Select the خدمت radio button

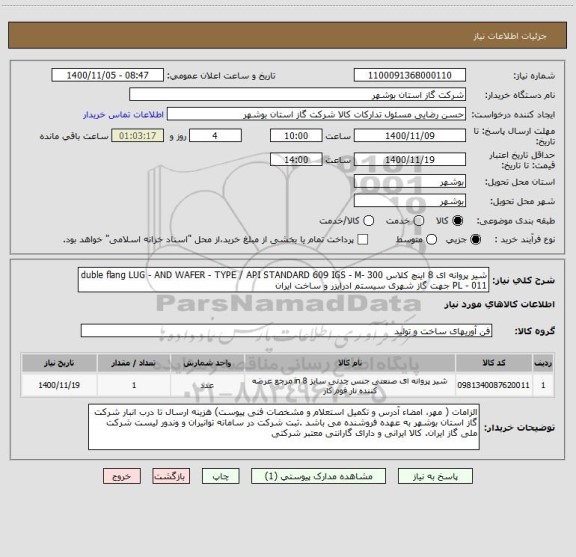(419, 221)
